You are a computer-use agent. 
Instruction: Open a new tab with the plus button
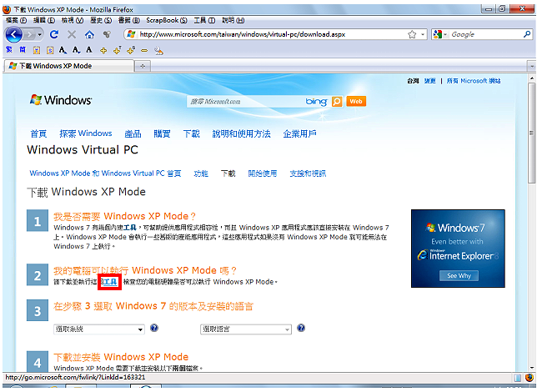click(143, 66)
